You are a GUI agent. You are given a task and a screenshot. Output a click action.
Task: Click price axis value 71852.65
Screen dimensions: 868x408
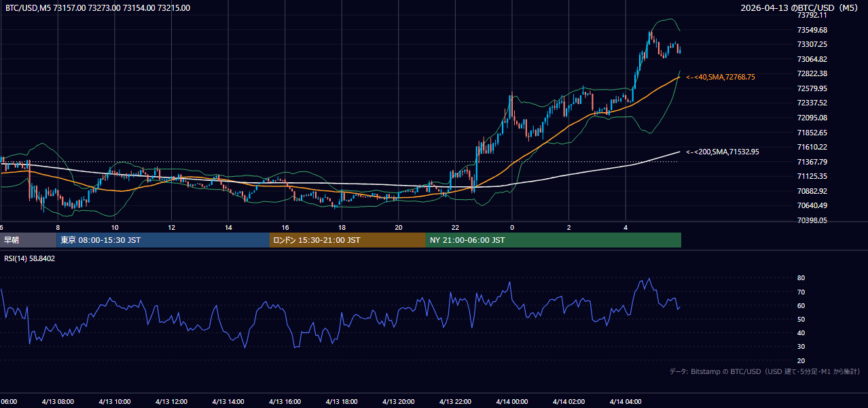812,133
